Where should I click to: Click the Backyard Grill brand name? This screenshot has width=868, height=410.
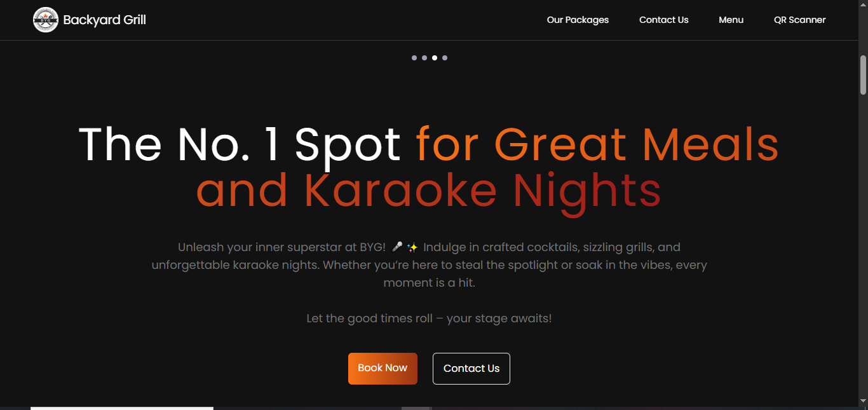tap(105, 20)
